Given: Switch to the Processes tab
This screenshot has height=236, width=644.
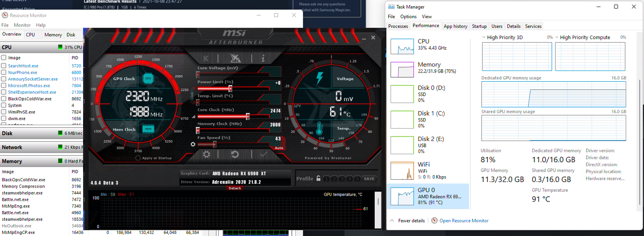Looking at the screenshot, I should [x=398, y=26].
